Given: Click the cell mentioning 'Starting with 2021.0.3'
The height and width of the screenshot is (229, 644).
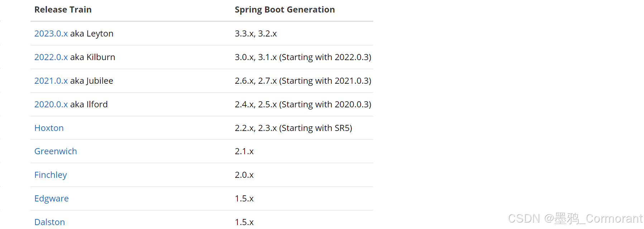Looking at the screenshot, I should pos(303,81).
